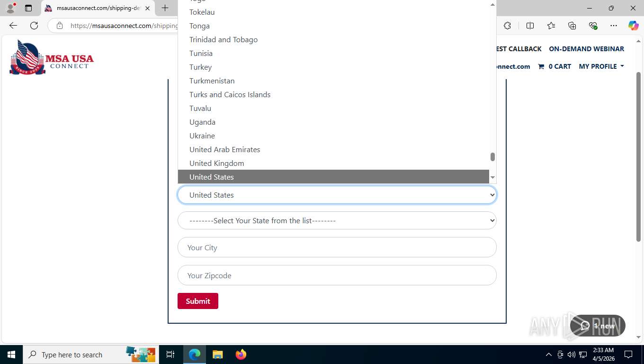Open File Explorer from the taskbar

point(217,355)
